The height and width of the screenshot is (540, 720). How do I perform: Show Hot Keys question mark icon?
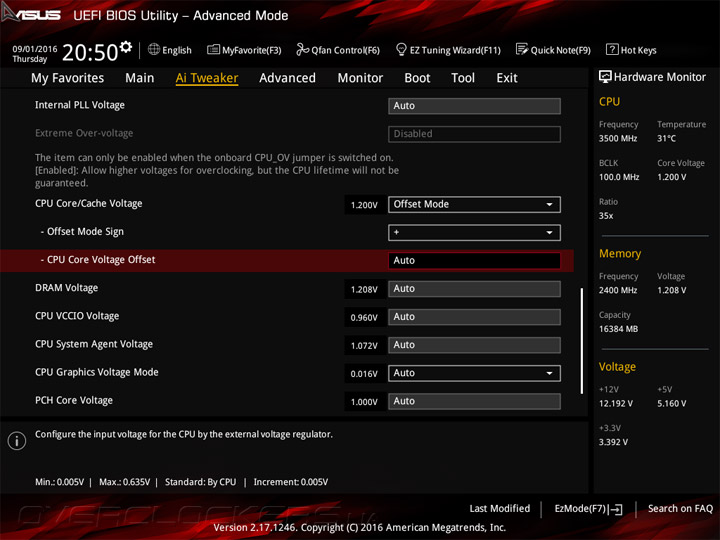coord(612,49)
